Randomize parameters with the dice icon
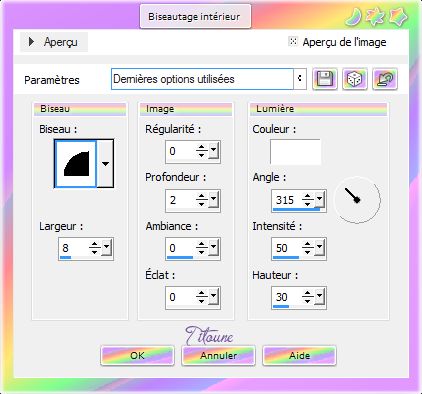422x394 pixels. [x=355, y=79]
